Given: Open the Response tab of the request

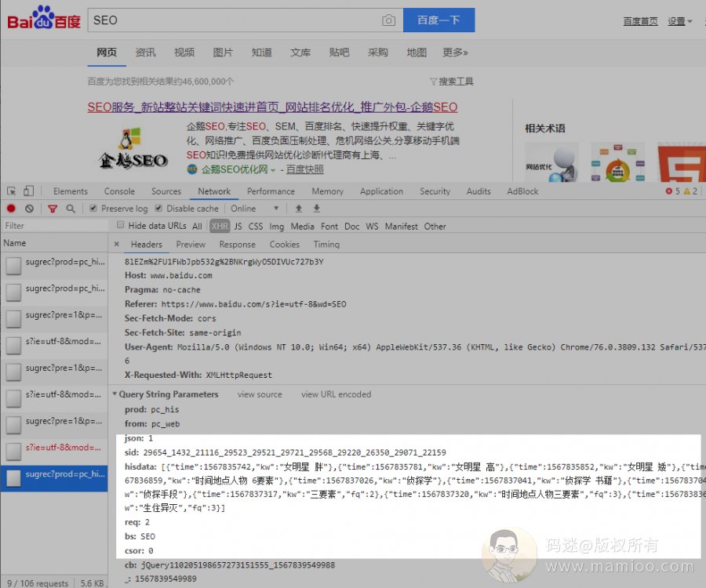Looking at the screenshot, I should pyautogui.click(x=237, y=244).
